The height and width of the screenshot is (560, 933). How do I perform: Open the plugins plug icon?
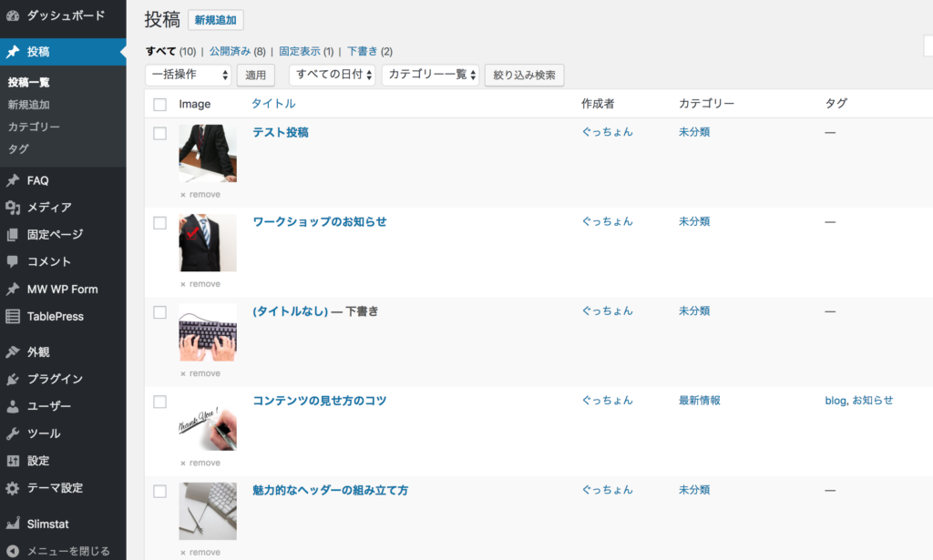[13, 379]
